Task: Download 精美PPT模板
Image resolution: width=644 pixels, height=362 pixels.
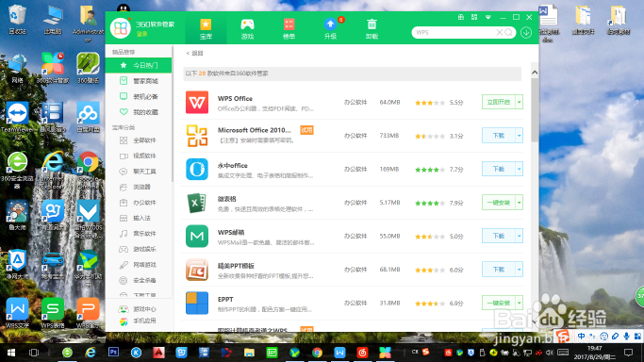Action: click(499, 270)
